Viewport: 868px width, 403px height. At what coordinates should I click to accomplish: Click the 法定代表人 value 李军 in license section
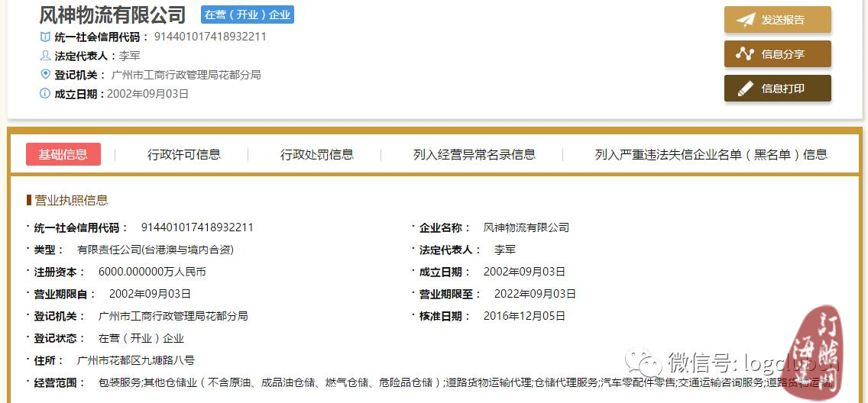pyautogui.click(x=504, y=250)
